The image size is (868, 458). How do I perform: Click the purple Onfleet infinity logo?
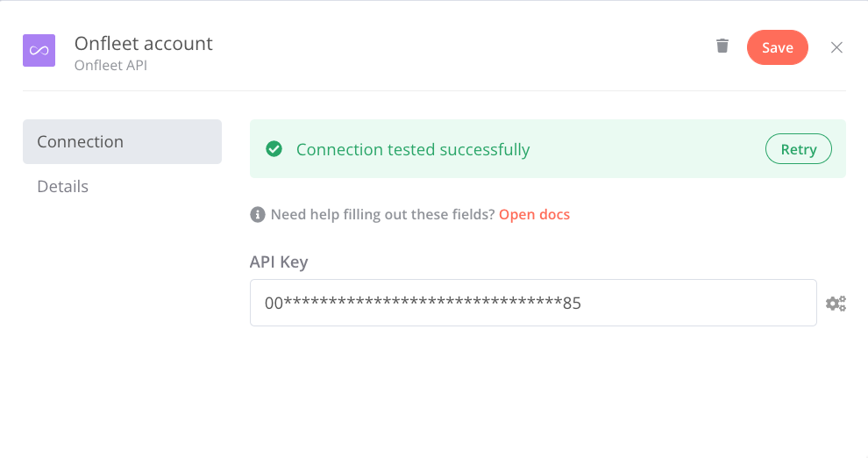tap(39, 50)
